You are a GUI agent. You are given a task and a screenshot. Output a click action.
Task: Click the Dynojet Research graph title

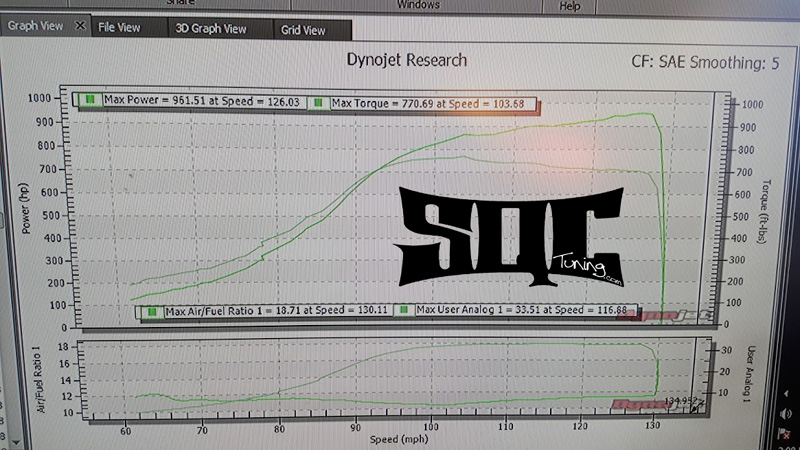point(407,60)
